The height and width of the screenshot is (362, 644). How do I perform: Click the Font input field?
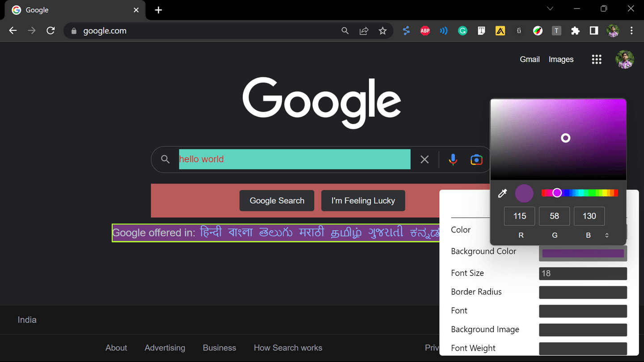pyautogui.click(x=583, y=311)
